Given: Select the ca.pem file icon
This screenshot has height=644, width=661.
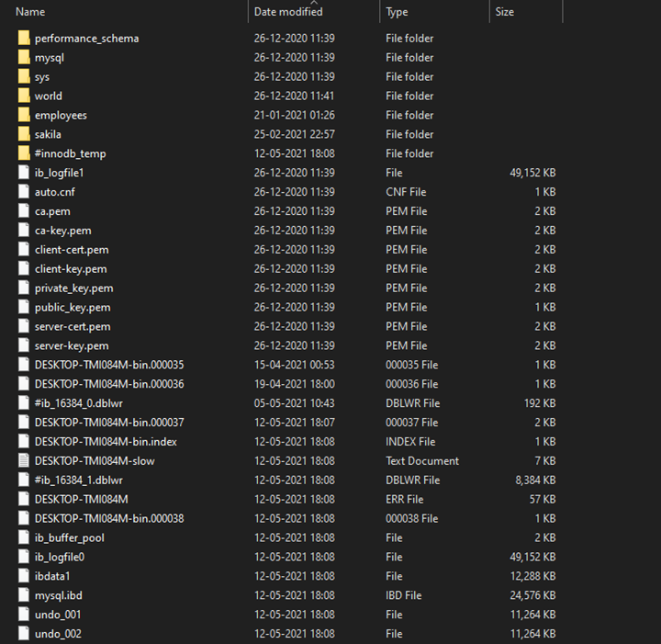Looking at the screenshot, I should pos(24,211).
